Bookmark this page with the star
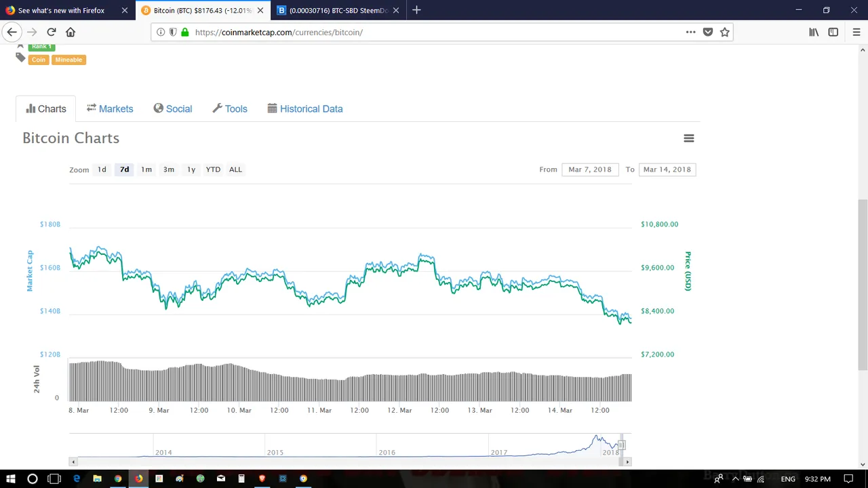This screenshot has height=488, width=868. click(x=725, y=32)
